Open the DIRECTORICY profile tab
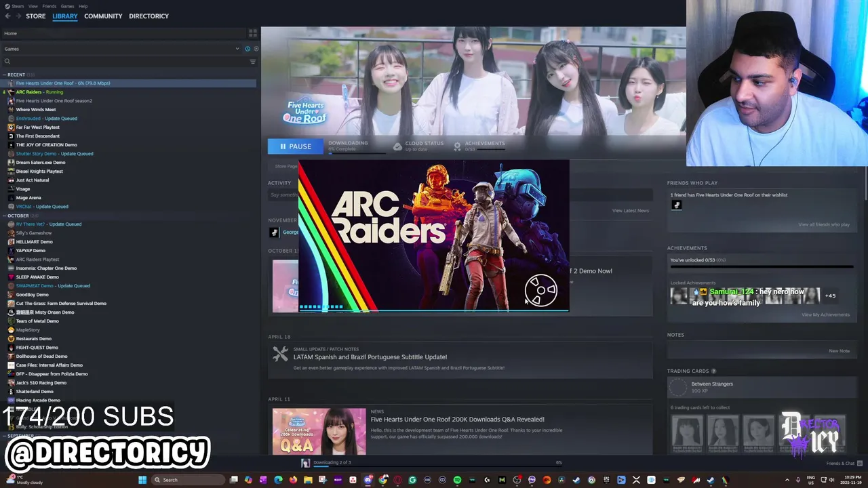Image resolution: width=868 pixels, height=488 pixels. pyautogui.click(x=149, y=16)
